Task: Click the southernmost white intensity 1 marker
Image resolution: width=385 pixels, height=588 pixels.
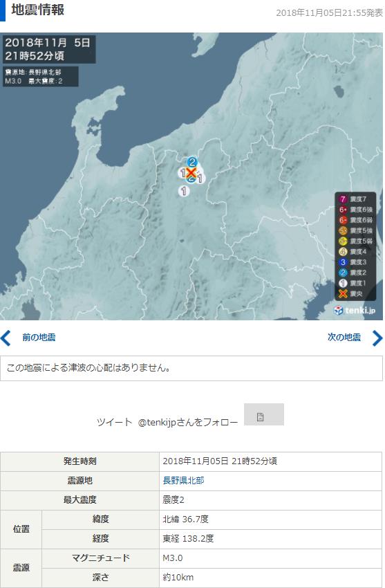Action: [x=183, y=191]
